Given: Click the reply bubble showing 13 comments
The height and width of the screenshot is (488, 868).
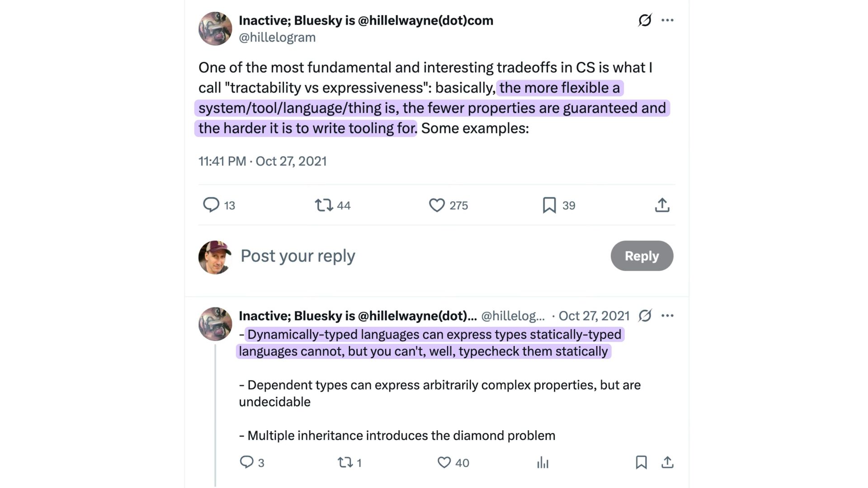Looking at the screenshot, I should (x=211, y=205).
